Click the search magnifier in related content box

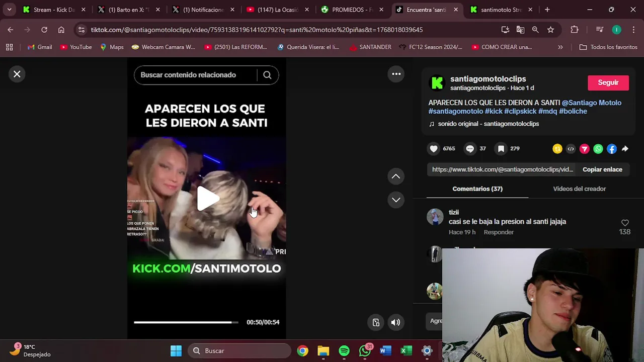pos(267,75)
